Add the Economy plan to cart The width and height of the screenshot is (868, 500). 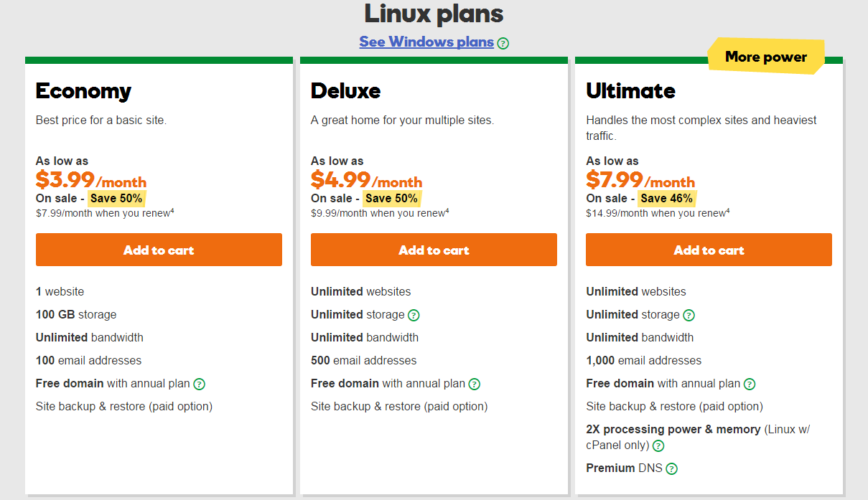pyautogui.click(x=159, y=250)
